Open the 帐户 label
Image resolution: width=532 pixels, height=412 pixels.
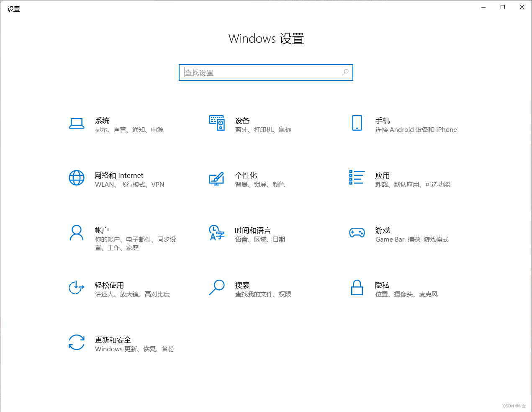click(x=102, y=230)
